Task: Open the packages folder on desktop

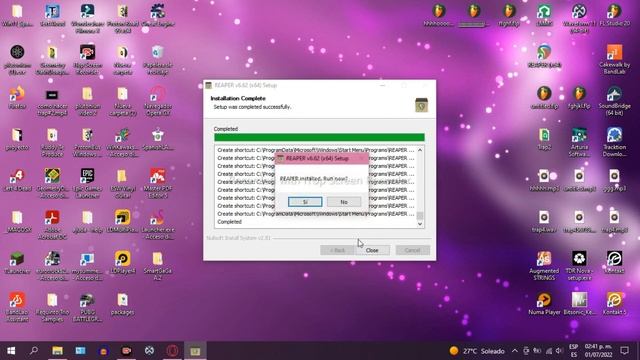Action: (122, 304)
